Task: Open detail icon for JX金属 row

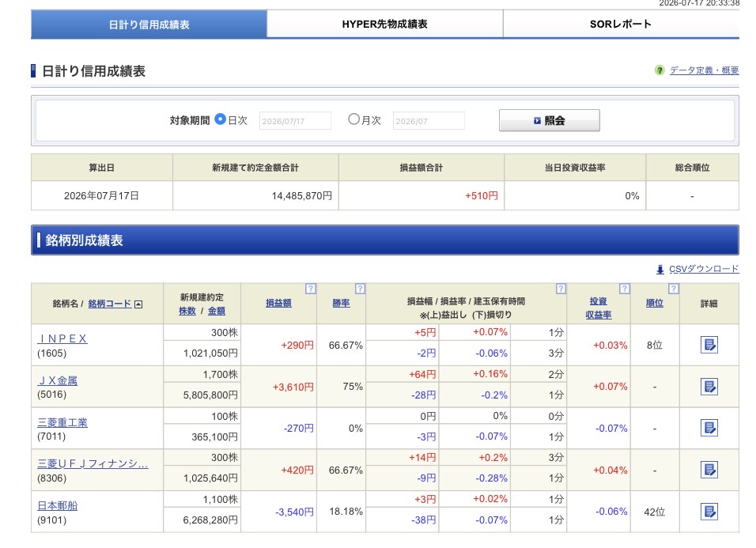Action: pos(709,387)
